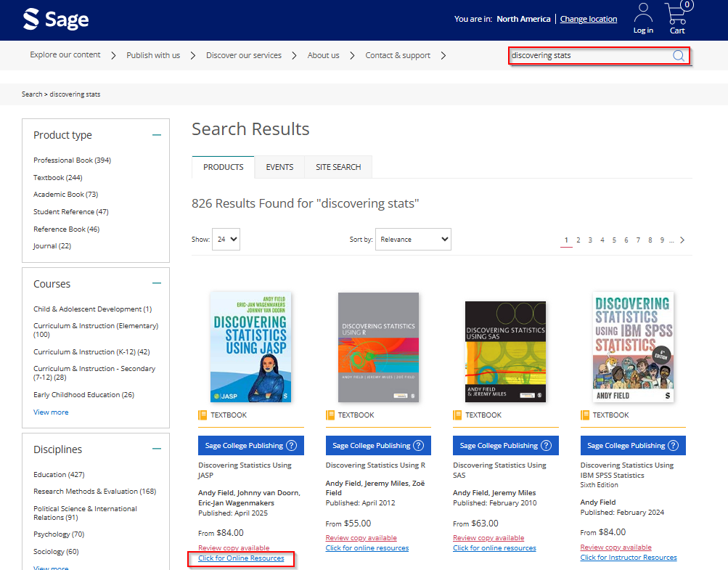
Task: Click the Change location link
Action: [588, 19]
